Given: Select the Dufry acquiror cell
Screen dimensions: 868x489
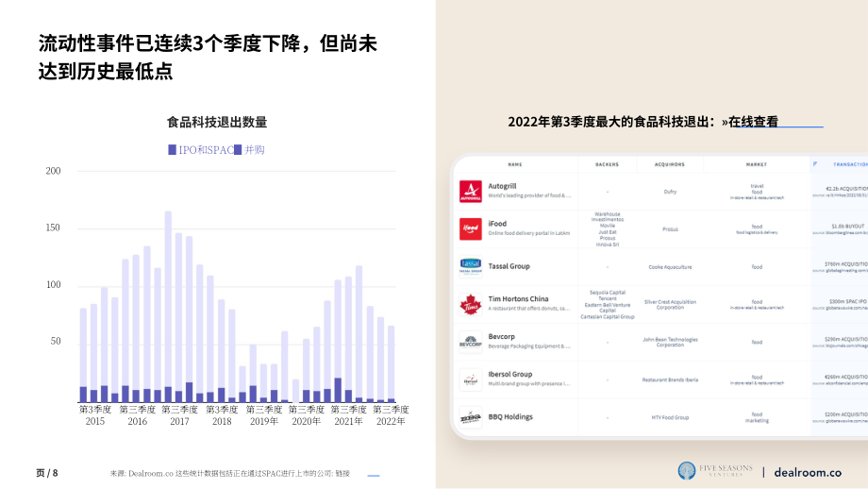Looking at the screenshot, I should click(670, 192).
